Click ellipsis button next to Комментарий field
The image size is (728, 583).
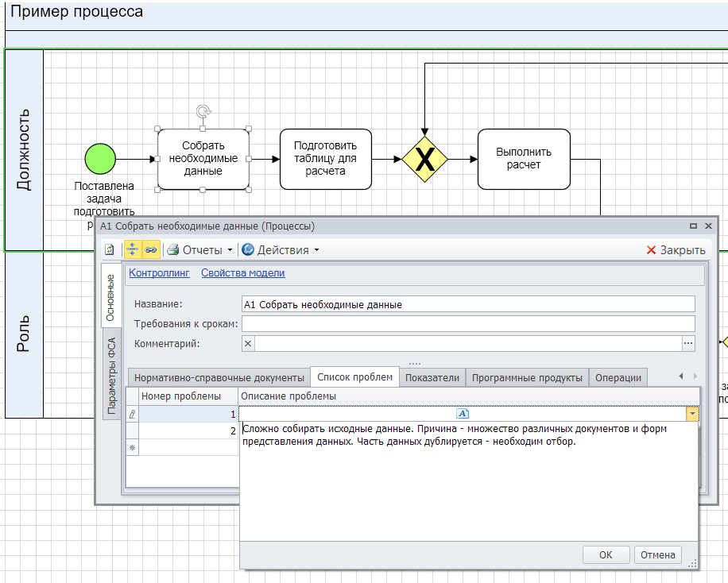coord(688,343)
